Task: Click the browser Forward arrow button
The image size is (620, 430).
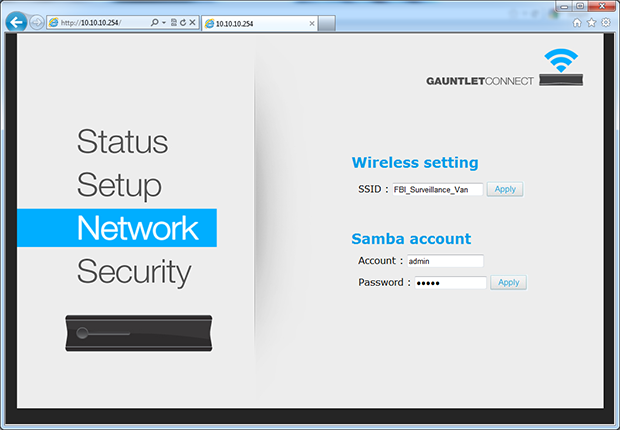Action: point(37,22)
